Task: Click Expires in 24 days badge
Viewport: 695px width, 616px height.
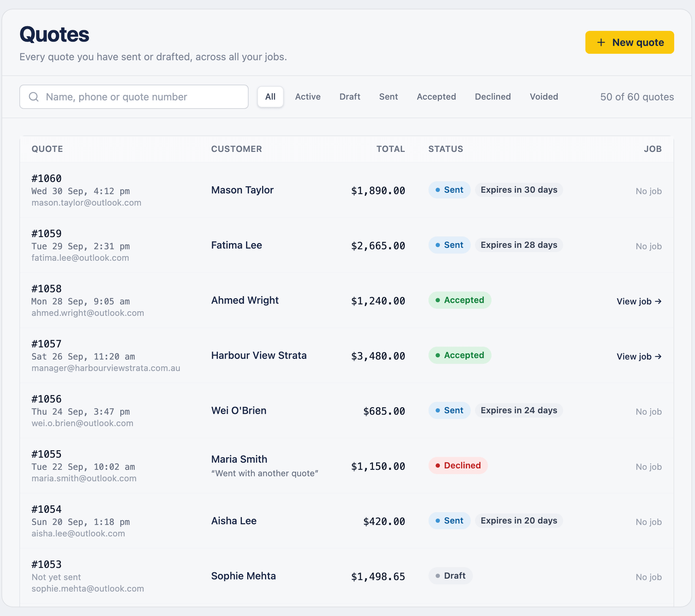Action: [519, 410]
